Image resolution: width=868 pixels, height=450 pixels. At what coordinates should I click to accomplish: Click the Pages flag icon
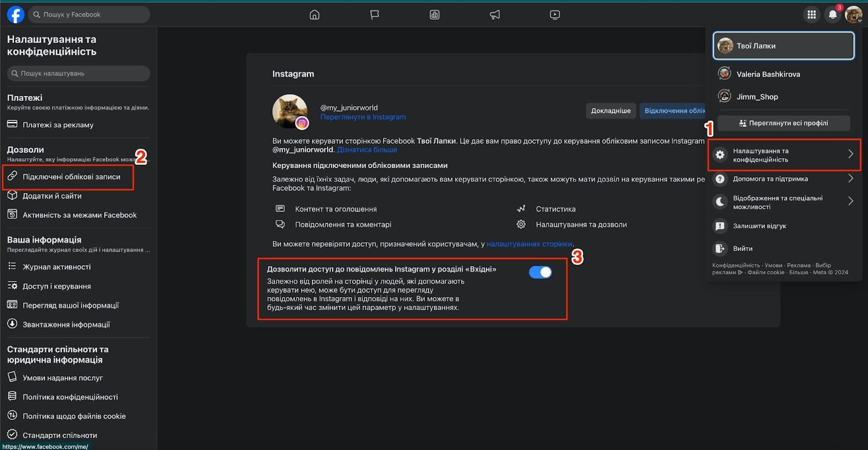pyautogui.click(x=374, y=15)
